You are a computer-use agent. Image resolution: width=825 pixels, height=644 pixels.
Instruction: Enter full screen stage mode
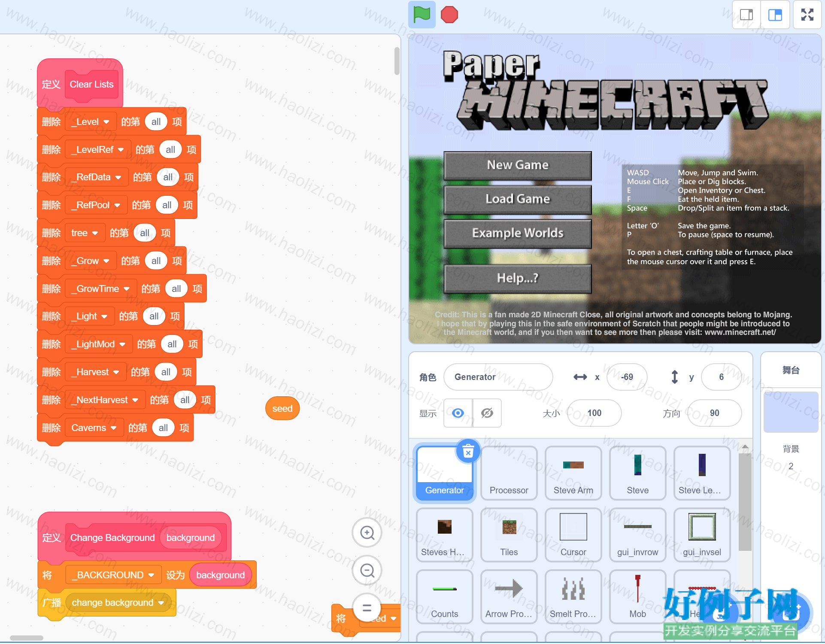coord(807,15)
